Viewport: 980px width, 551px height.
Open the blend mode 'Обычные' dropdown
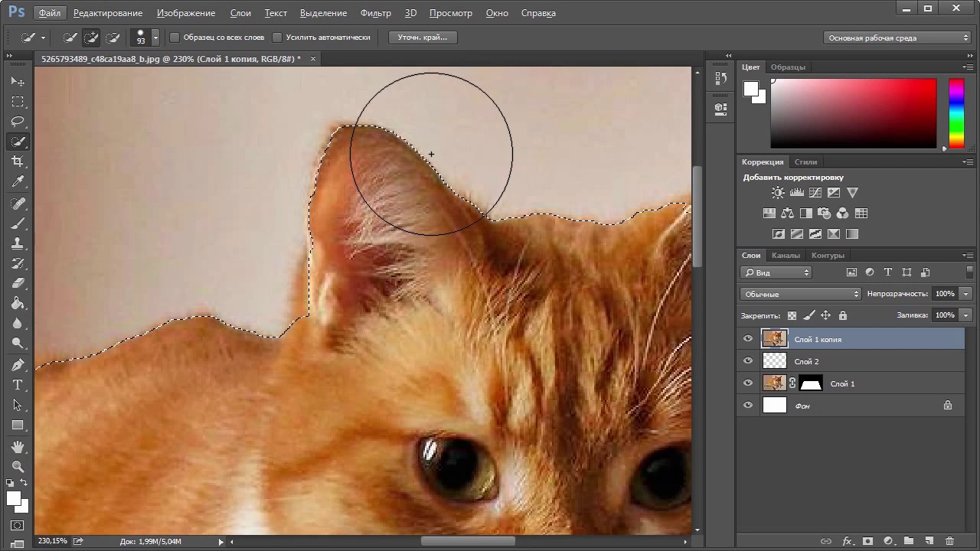800,294
